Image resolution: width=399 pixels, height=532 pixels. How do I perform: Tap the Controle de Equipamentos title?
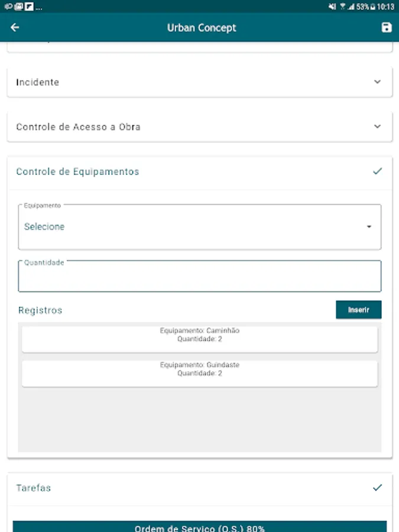77,172
